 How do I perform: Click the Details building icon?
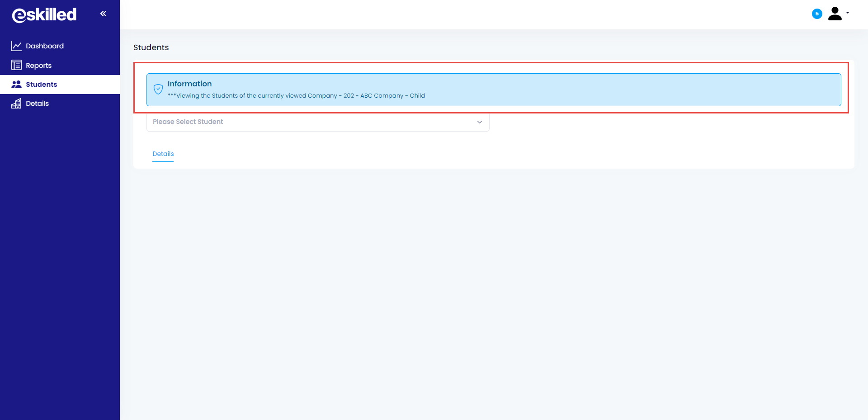coord(16,104)
